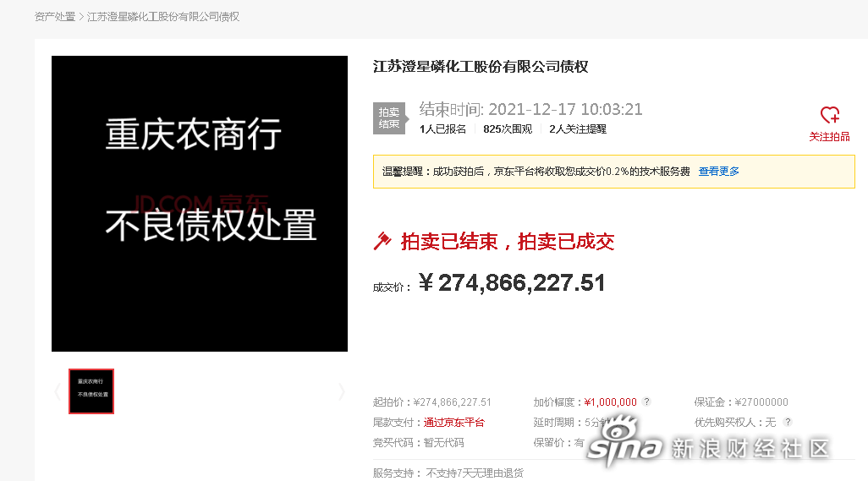Click the item title 江苏澄星磷化工股份有限公司债权
The width and height of the screenshot is (868, 481).
(481, 67)
